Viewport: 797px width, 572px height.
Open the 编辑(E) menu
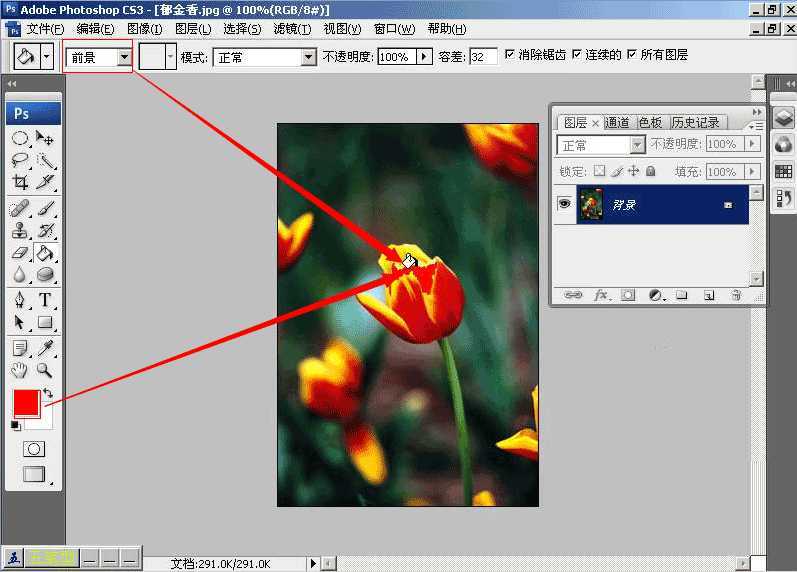(x=95, y=29)
